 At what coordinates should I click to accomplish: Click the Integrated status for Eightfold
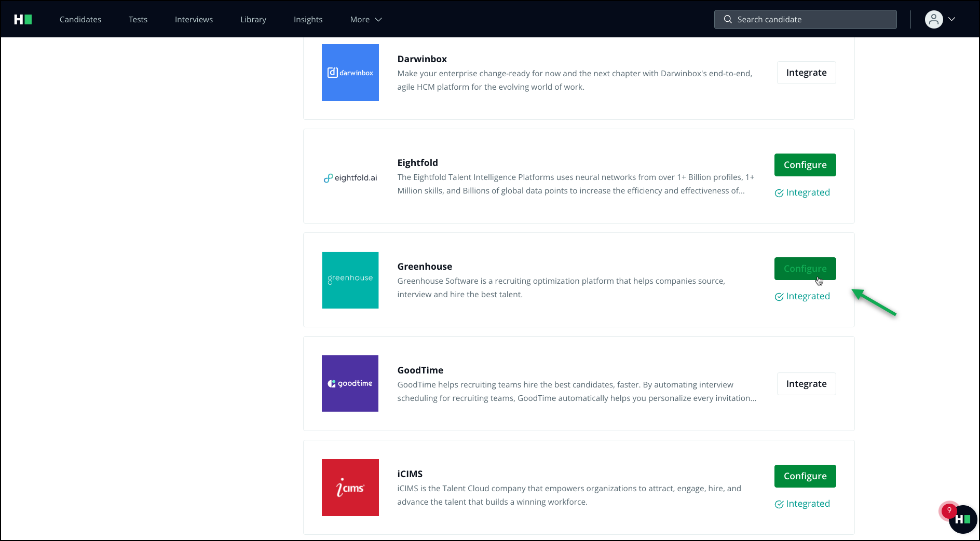point(802,192)
